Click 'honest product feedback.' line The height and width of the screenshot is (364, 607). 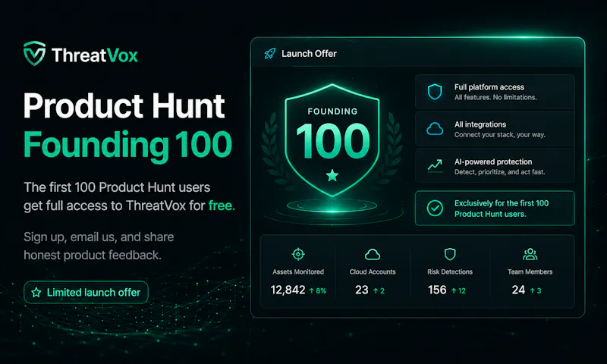(x=93, y=256)
